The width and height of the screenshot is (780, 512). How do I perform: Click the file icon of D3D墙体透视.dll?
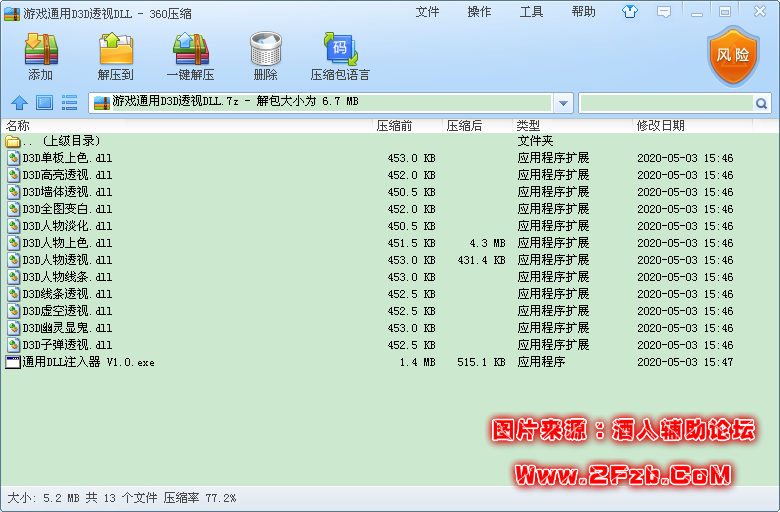click(13, 192)
